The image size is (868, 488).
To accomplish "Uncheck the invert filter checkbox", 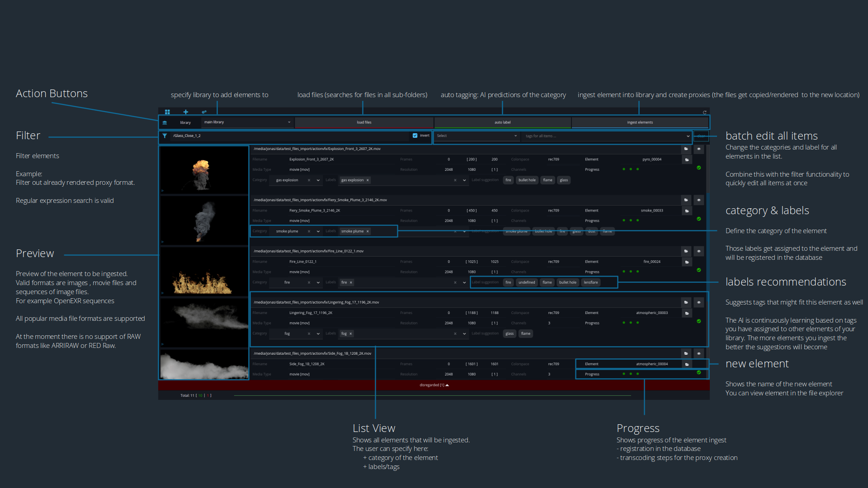I will coord(415,136).
